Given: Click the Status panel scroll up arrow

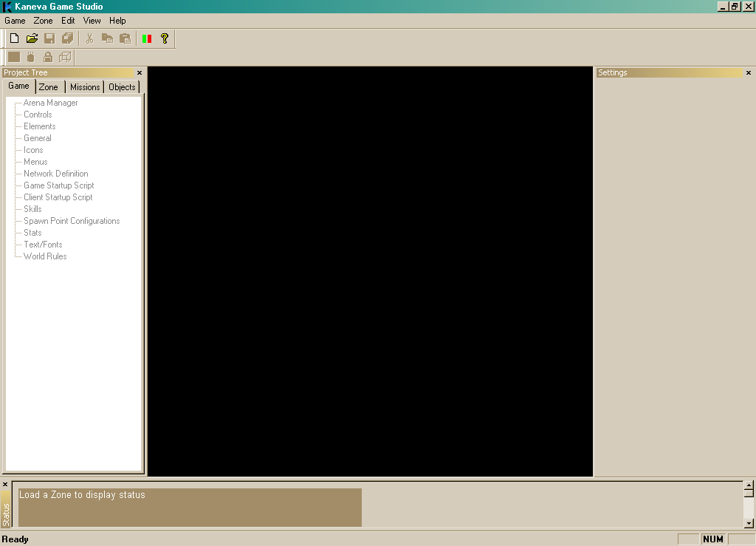Looking at the screenshot, I should 749,485.
